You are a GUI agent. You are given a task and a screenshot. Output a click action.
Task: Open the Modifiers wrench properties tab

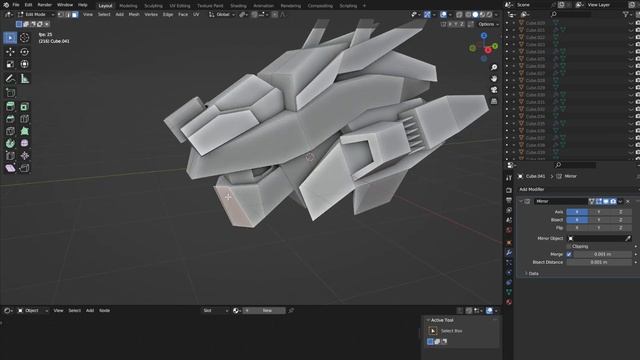tap(509, 253)
